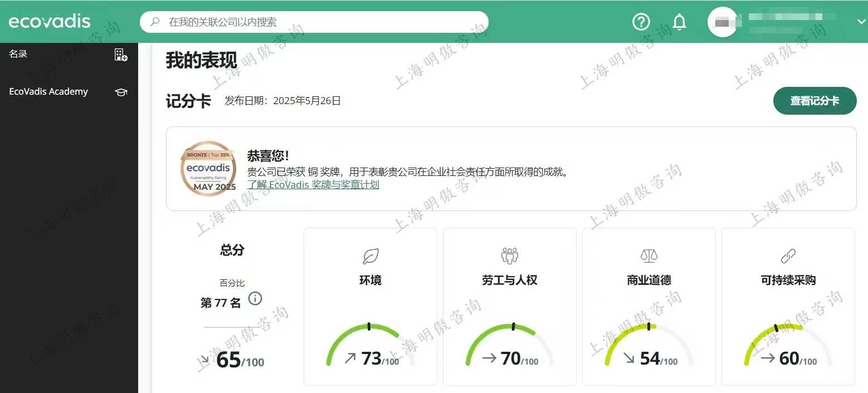Click the 劳工与人权 score gauge showing 70
This screenshot has height=393, width=868.
510,345
